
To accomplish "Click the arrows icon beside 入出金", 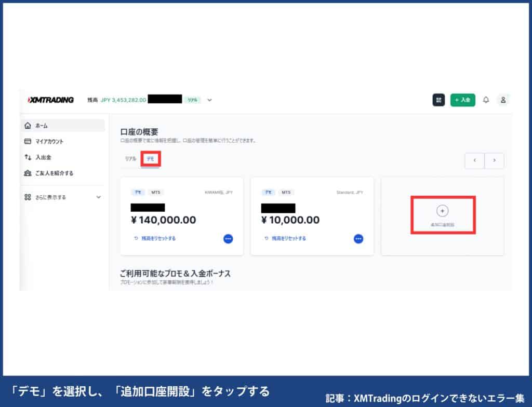I will (x=28, y=157).
